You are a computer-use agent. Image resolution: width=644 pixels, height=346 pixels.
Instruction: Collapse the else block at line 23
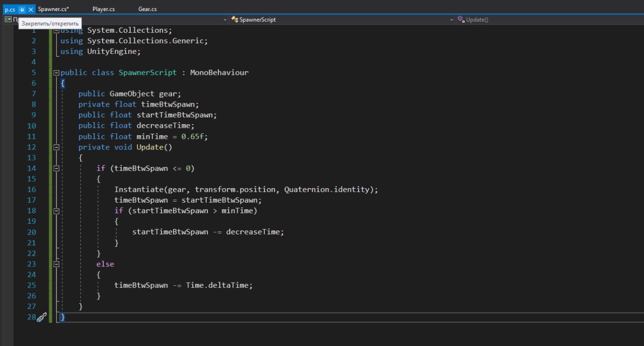point(56,264)
